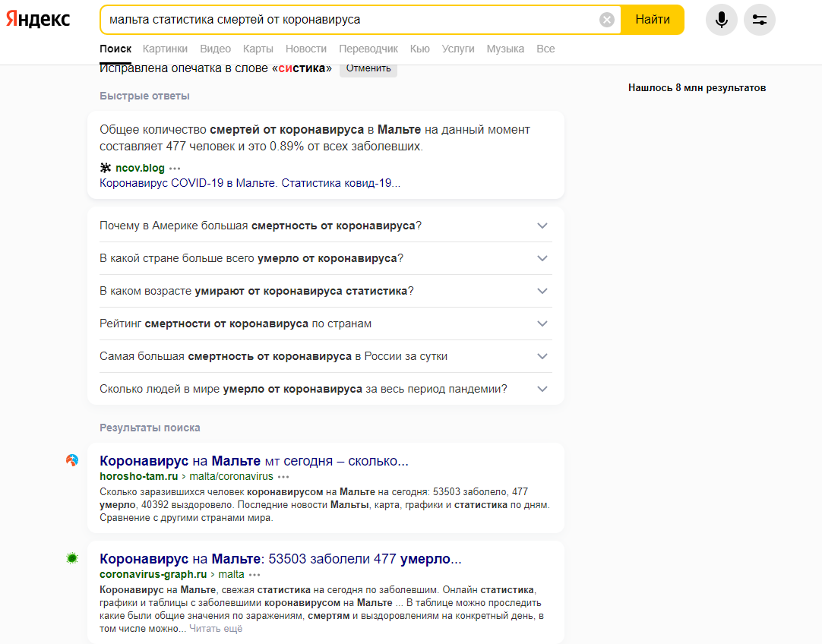Switch to the Картинки tab
Image resolution: width=822 pixels, height=644 pixels.
pos(165,49)
